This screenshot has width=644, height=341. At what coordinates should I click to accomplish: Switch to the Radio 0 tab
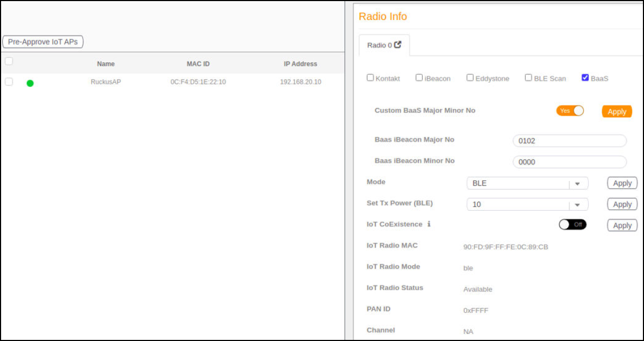coord(384,45)
